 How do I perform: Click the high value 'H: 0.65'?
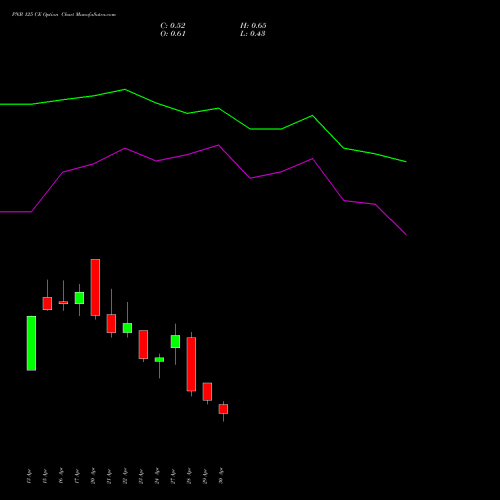[x=253, y=26]
